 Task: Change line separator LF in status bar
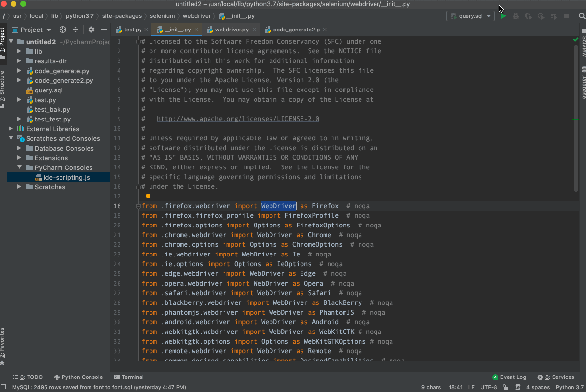(x=471, y=387)
